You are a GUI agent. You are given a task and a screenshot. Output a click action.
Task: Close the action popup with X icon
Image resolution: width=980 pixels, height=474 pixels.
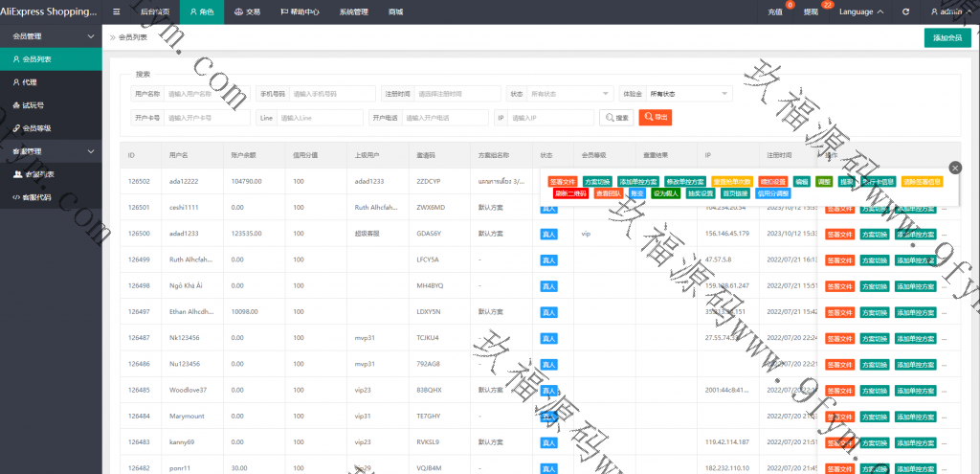click(x=954, y=168)
